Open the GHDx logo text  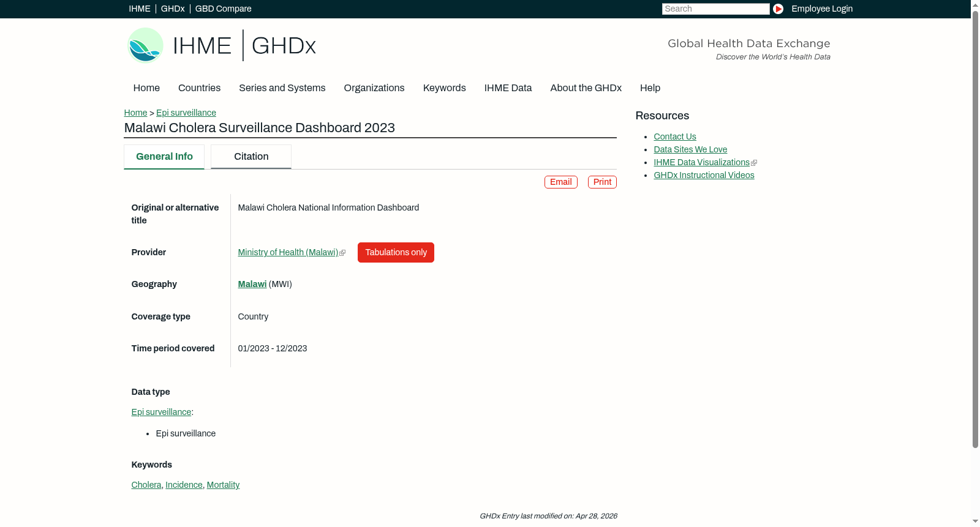pos(284,46)
